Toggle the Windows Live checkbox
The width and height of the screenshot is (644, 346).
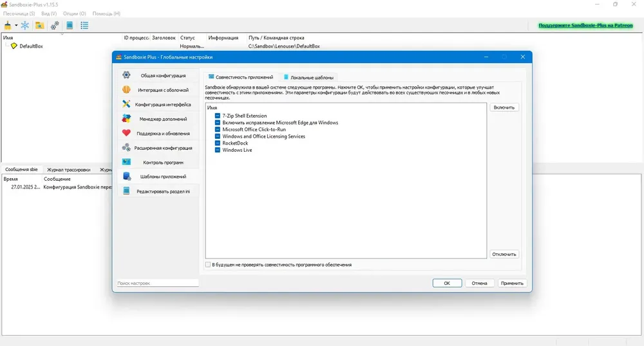(217, 150)
